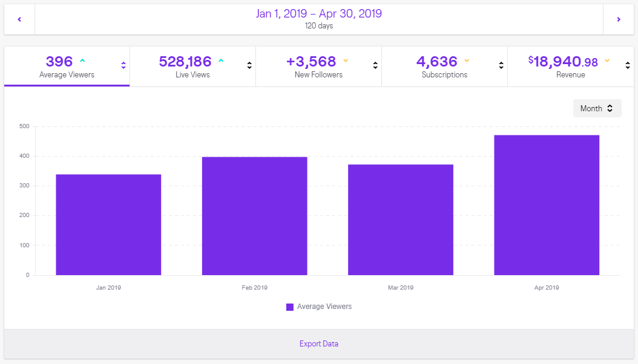
Task: Open the New Followers metric selector arrows
Action: tap(375, 66)
